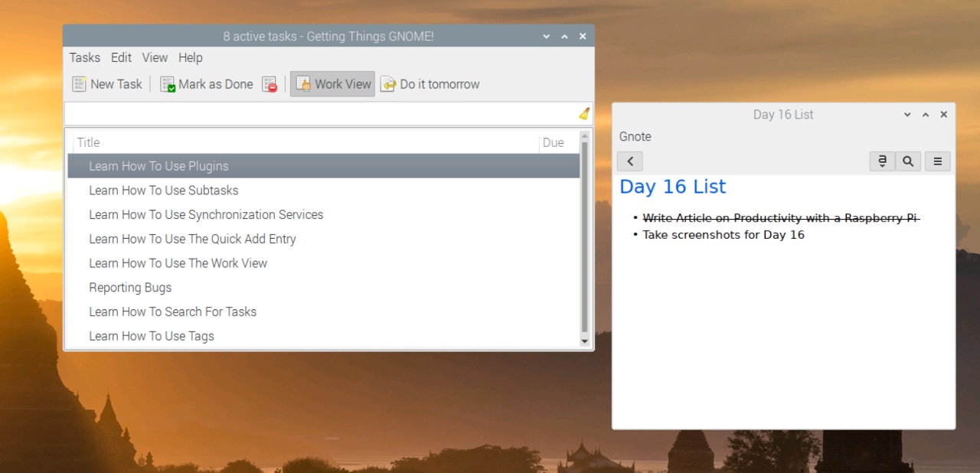Open Gnote text formatting button
Image resolution: width=980 pixels, height=473 pixels.
tap(882, 161)
